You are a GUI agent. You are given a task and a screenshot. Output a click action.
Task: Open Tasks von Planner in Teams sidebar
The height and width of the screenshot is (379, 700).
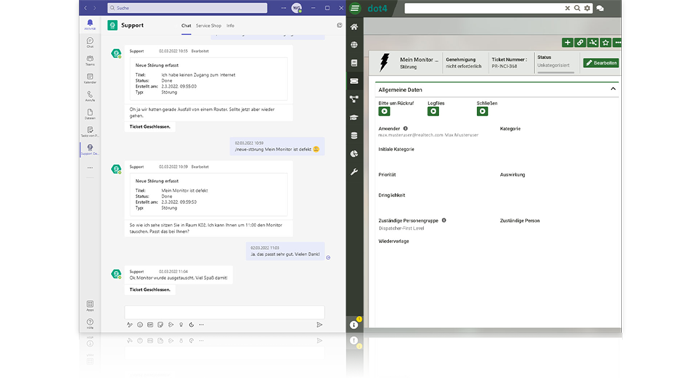tap(90, 131)
